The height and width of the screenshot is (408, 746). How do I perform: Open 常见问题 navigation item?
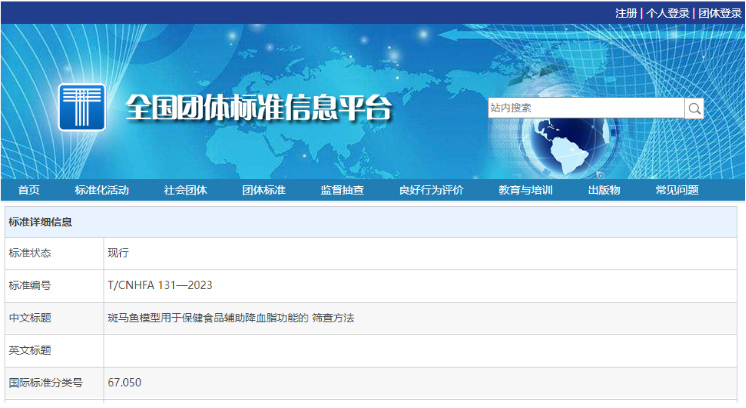coord(677,190)
